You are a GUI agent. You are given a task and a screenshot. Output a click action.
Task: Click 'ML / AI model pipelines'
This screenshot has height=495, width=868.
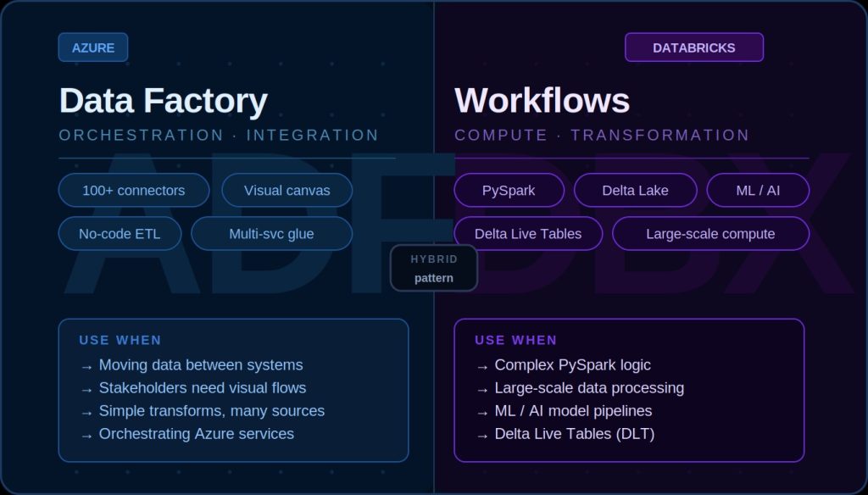click(x=573, y=411)
